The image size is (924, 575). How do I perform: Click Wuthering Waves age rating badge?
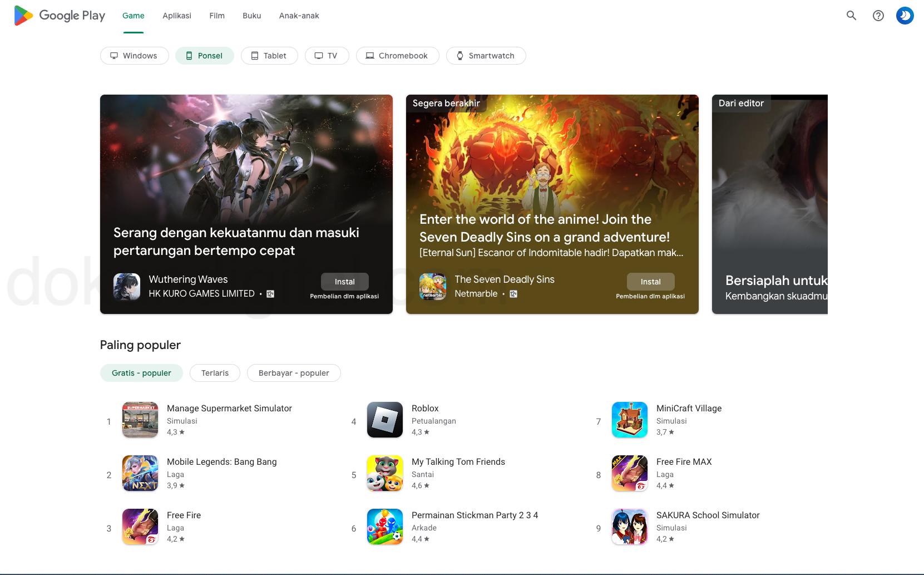pyautogui.click(x=270, y=294)
